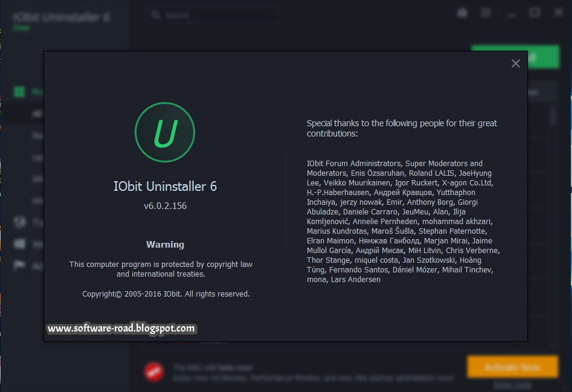Click the red promo icon in the bottom banner
Screen dimensions: 572x392
(155, 370)
